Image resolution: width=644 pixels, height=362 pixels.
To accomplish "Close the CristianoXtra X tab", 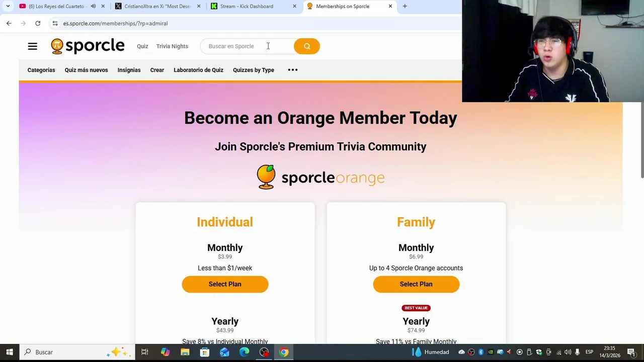I will (199, 6).
